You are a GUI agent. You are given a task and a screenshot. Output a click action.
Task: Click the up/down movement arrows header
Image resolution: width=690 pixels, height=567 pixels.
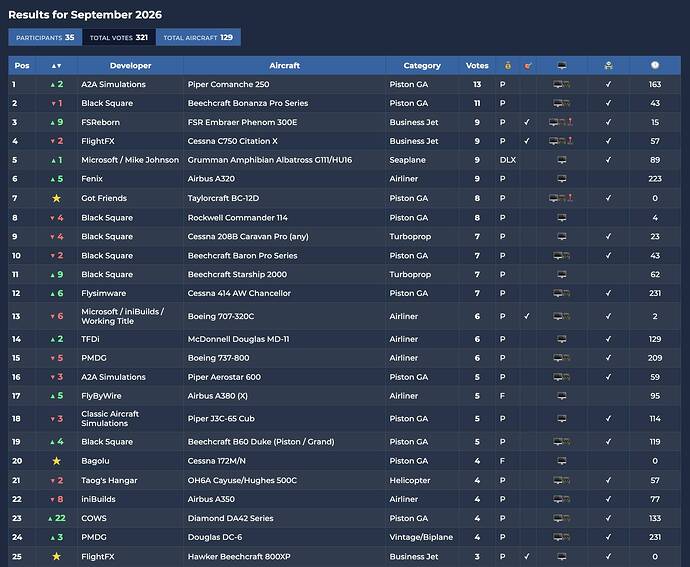click(x=56, y=66)
